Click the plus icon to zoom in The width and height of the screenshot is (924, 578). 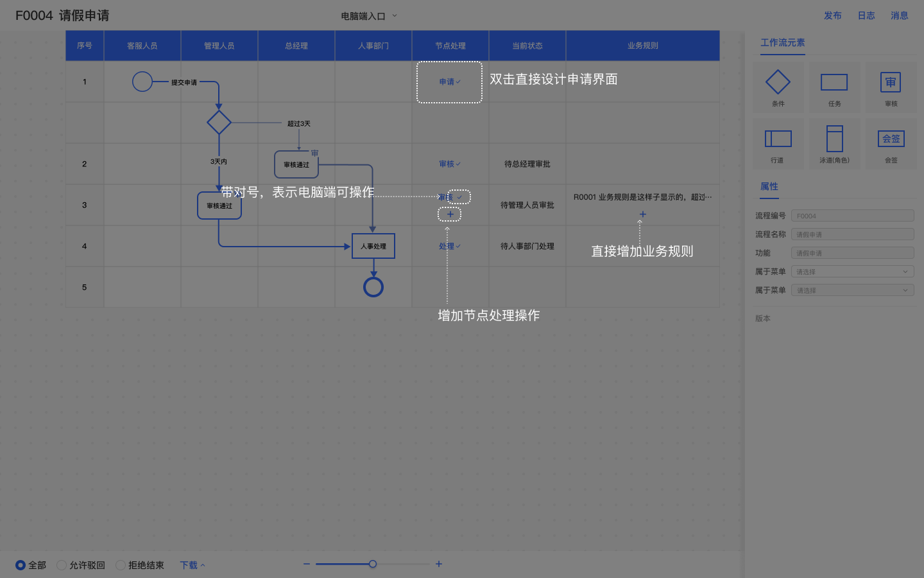439,564
